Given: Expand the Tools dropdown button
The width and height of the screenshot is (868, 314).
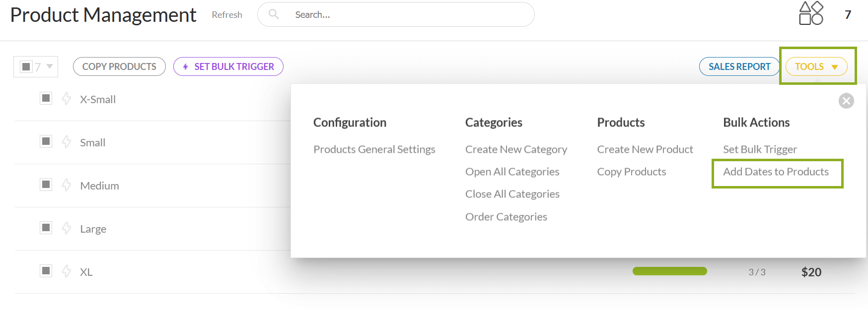Looking at the screenshot, I should click(x=816, y=66).
